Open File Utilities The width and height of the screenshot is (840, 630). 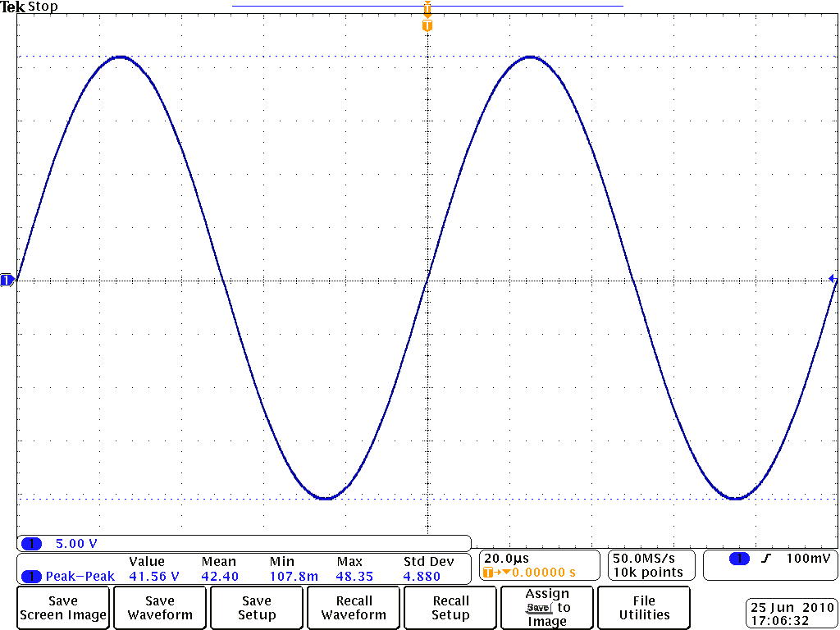(x=643, y=608)
